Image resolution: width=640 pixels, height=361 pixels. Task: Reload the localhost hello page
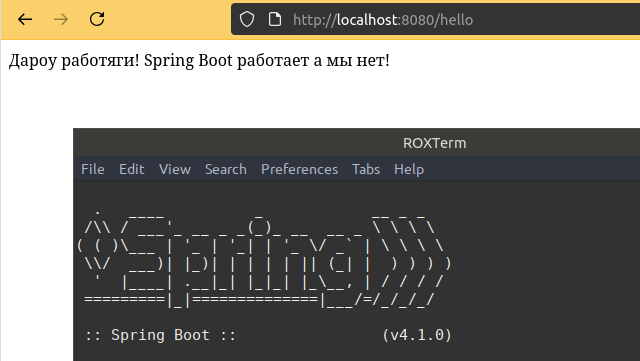[97, 19]
